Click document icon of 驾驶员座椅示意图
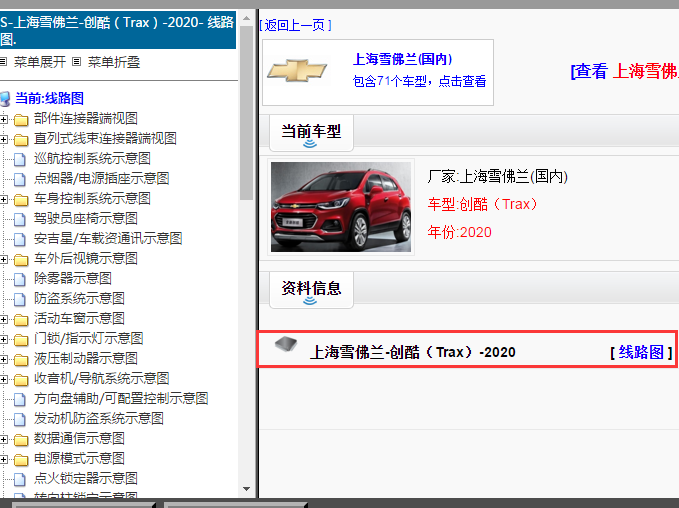Image resolution: width=679 pixels, height=508 pixels. (19, 219)
